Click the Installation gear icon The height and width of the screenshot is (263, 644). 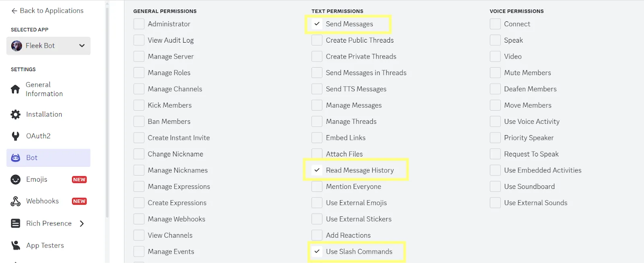pyautogui.click(x=16, y=115)
